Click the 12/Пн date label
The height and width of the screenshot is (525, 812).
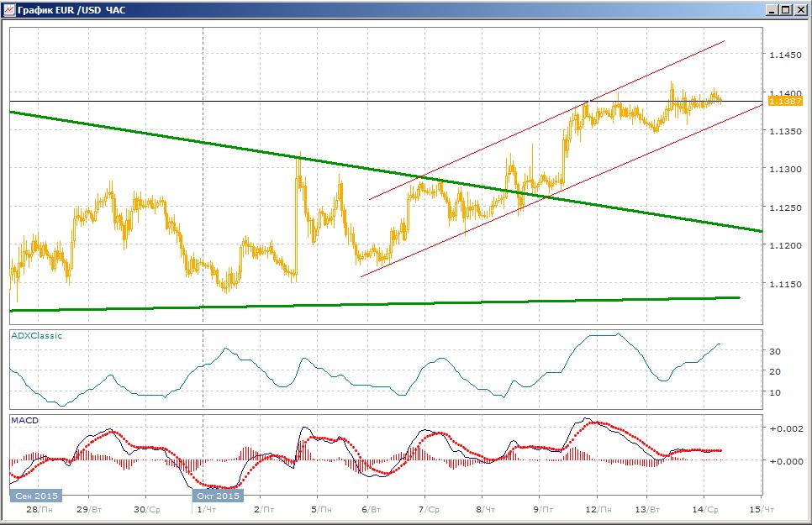coord(598,510)
